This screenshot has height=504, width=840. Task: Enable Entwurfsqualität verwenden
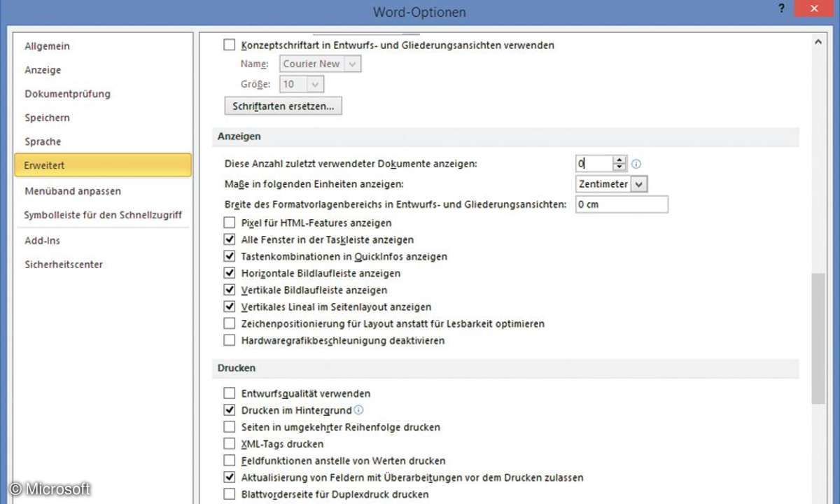(230, 393)
